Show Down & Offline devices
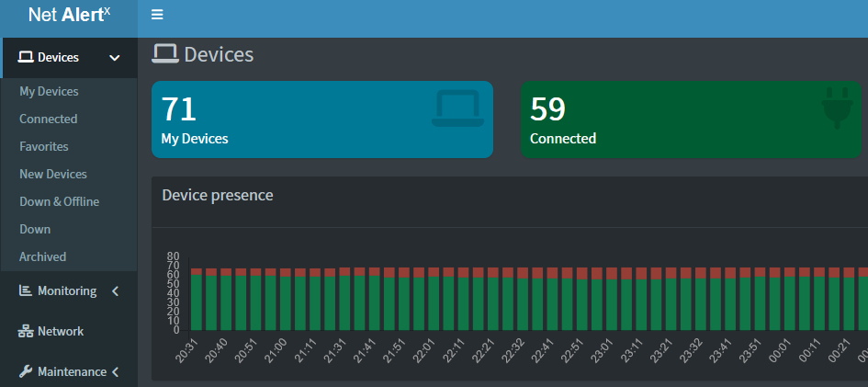This screenshot has width=868, height=387. tap(59, 202)
